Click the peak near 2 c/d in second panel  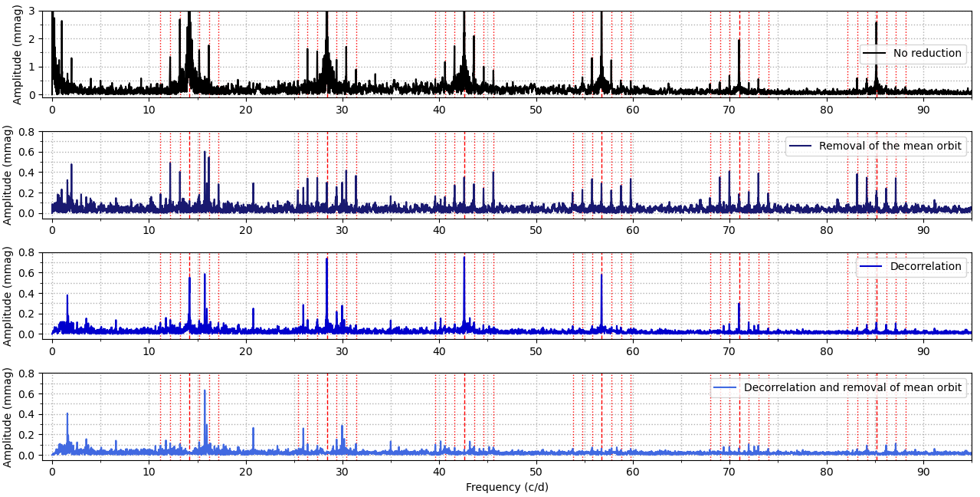coord(71,165)
